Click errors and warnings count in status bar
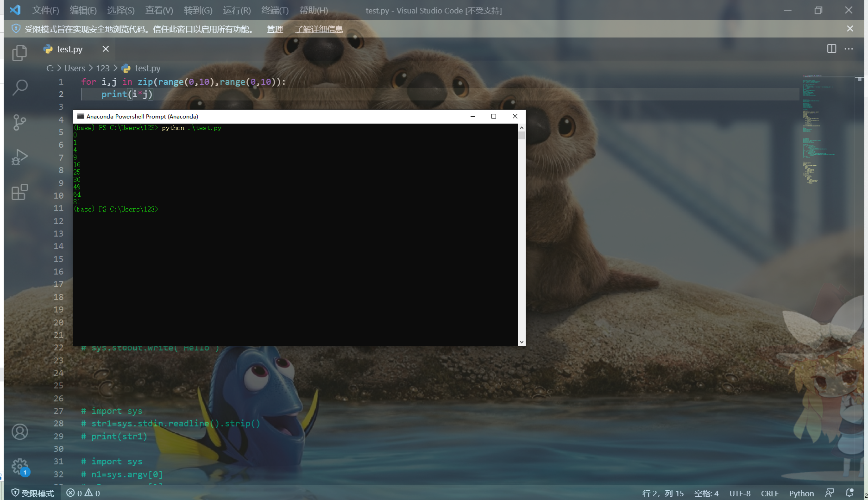The image size is (868, 500). point(83,493)
